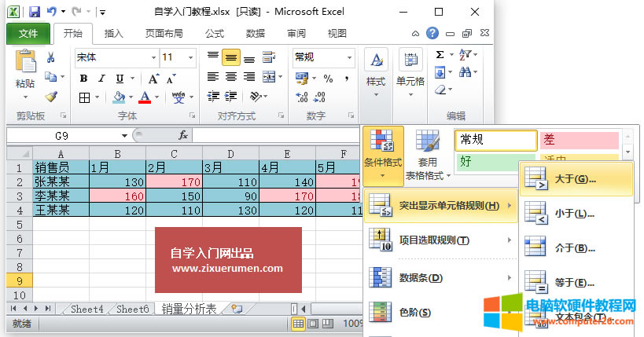Image resolution: width=644 pixels, height=337 pixels.
Task: Switch to Page Layout view in status bar
Action: click(314, 324)
